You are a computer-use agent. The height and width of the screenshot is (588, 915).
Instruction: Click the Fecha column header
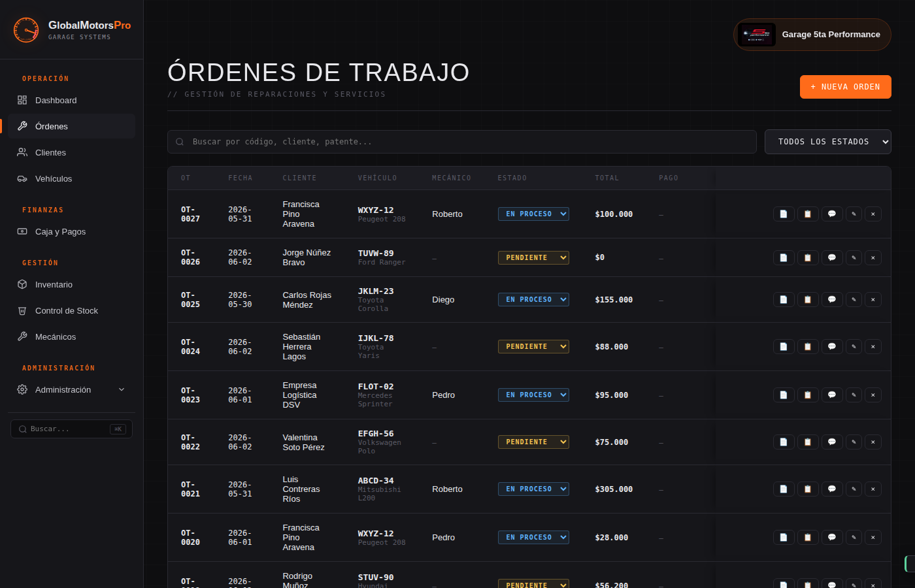pyautogui.click(x=241, y=178)
